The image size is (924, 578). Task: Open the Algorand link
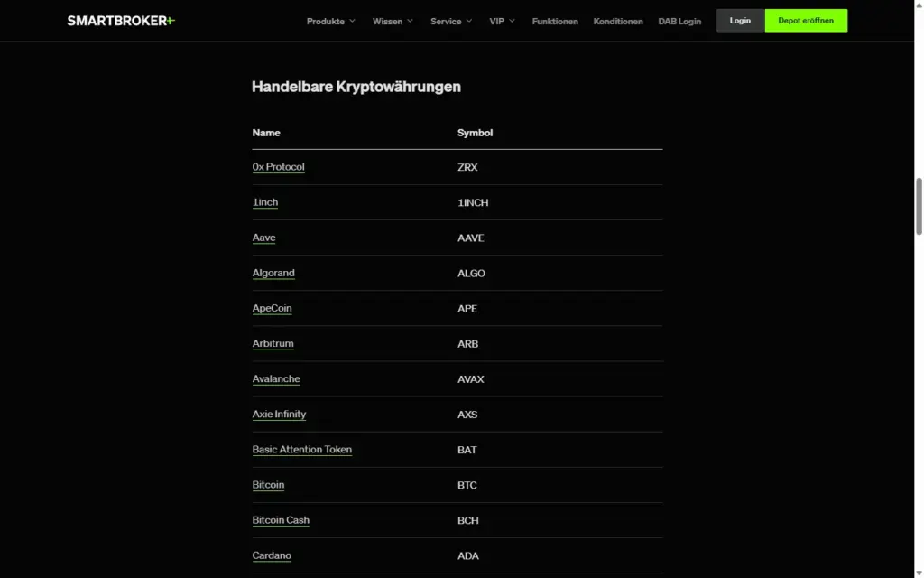[273, 273]
